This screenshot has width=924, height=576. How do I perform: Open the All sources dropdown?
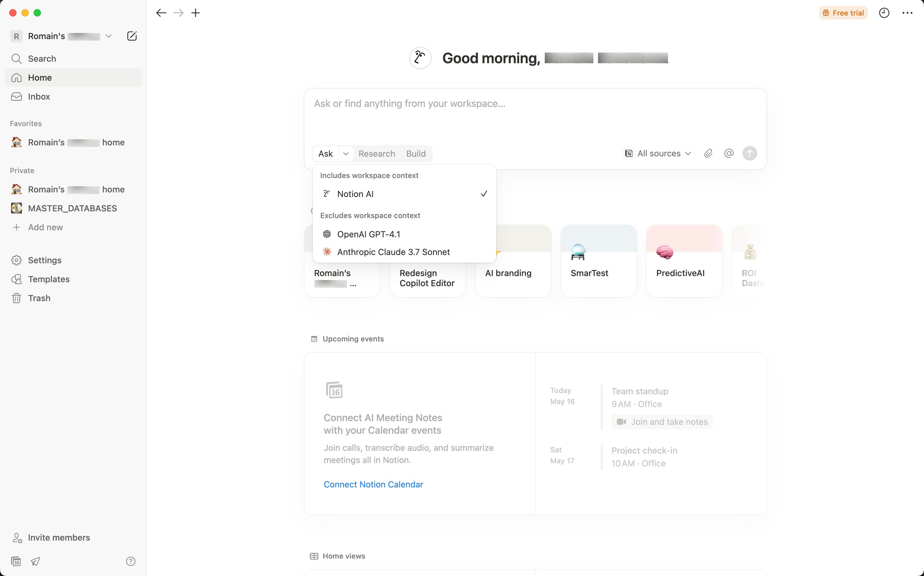pos(658,154)
